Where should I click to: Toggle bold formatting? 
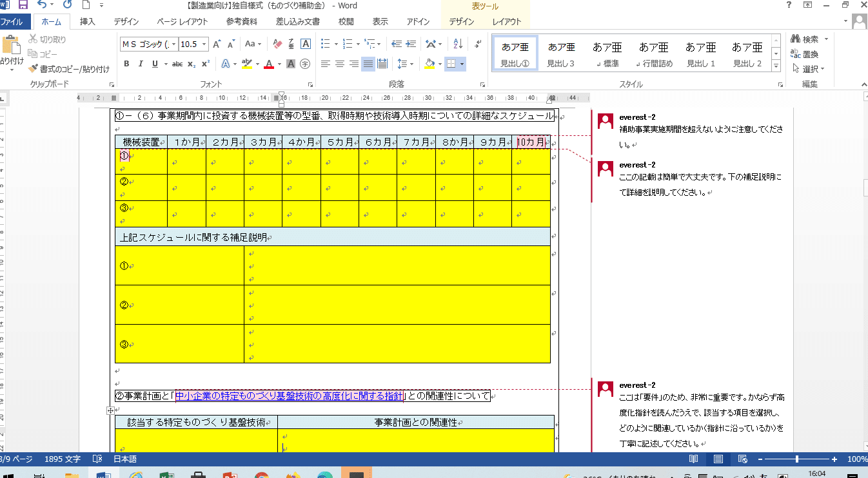126,63
